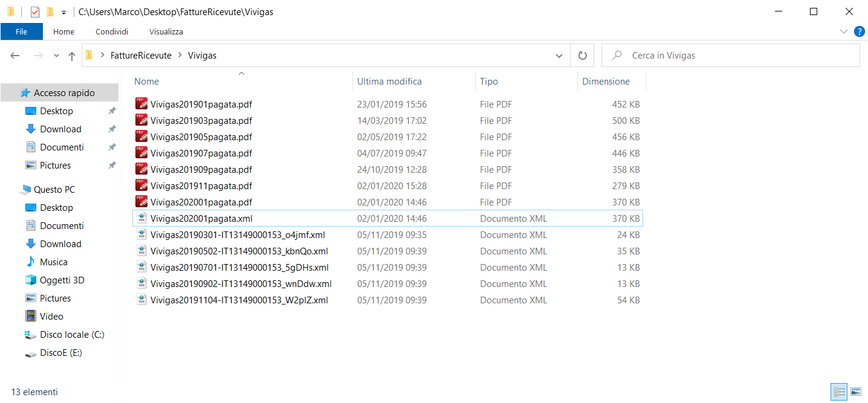Click FattureRicevute in the breadcrumb path
This screenshot has height=403, width=868.
(x=141, y=56)
